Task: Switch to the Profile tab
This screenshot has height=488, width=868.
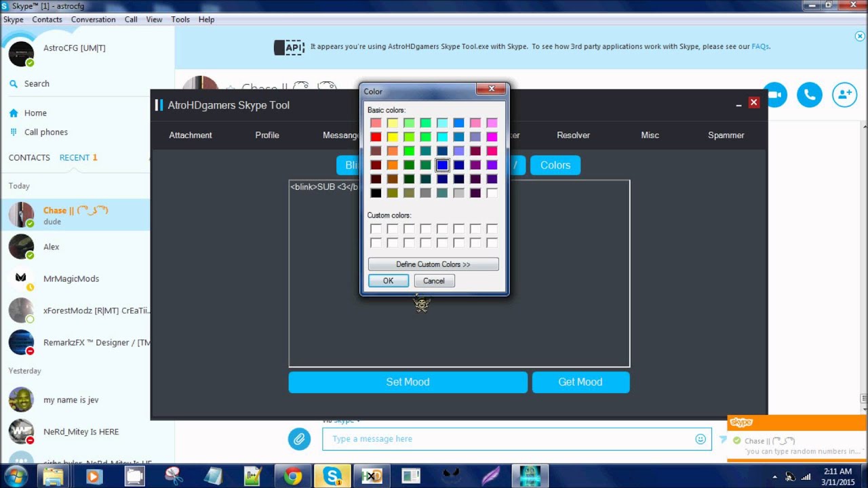Action: pyautogui.click(x=267, y=135)
